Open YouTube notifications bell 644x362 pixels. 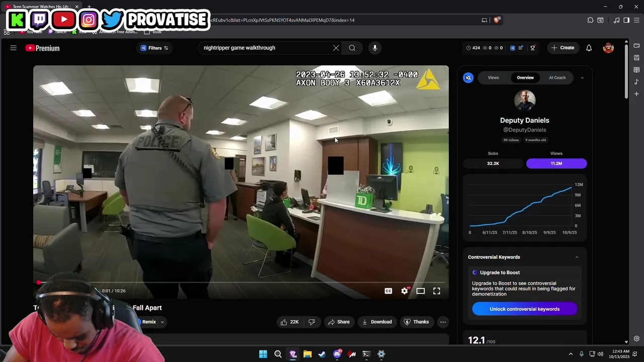[x=589, y=48]
